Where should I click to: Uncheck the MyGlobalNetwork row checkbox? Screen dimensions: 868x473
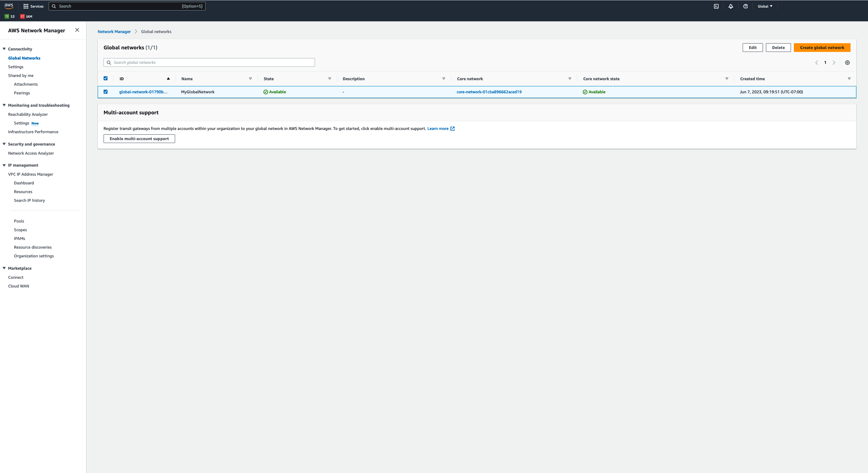coord(105,92)
